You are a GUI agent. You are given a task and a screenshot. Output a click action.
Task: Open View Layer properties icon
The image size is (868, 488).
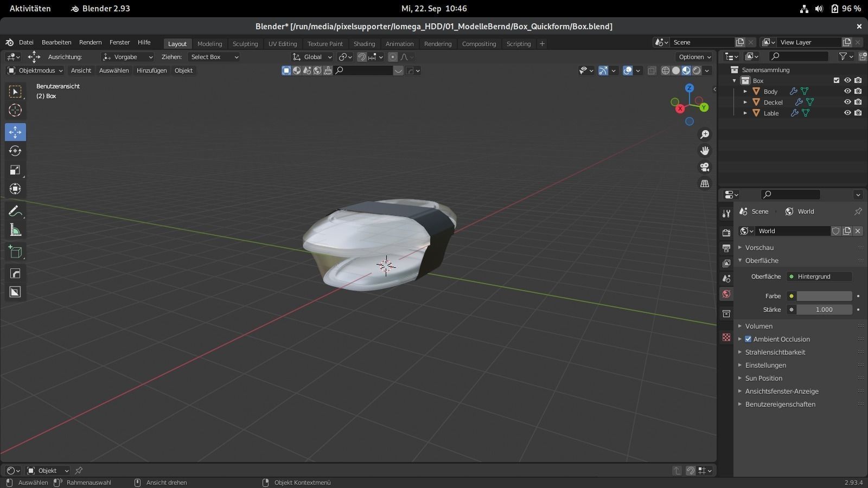pos(726,263)
